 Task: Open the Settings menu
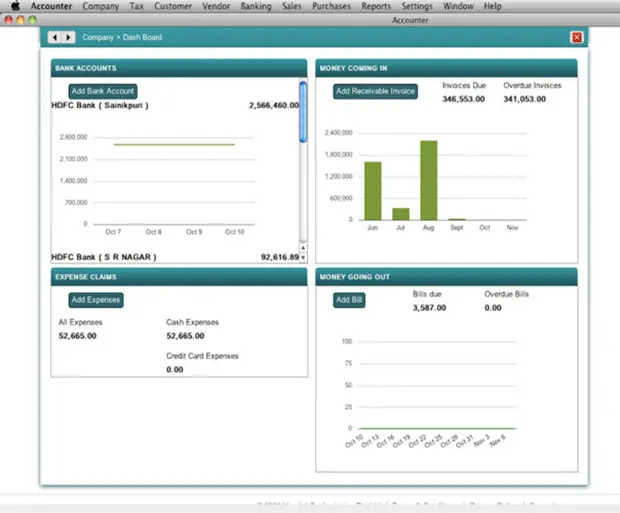tap(417, 6)
